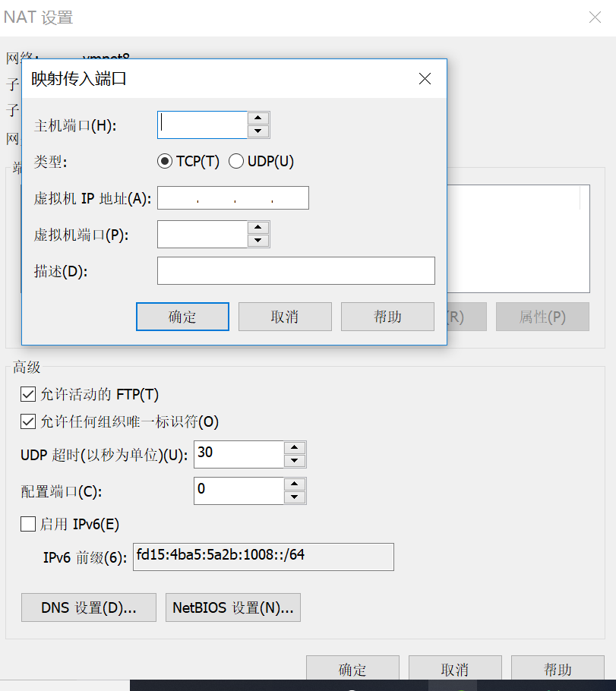This screenshot has height=691, width=616.
Task: Select the TCP(T) radio option
Action: click(x=165, y=161)
